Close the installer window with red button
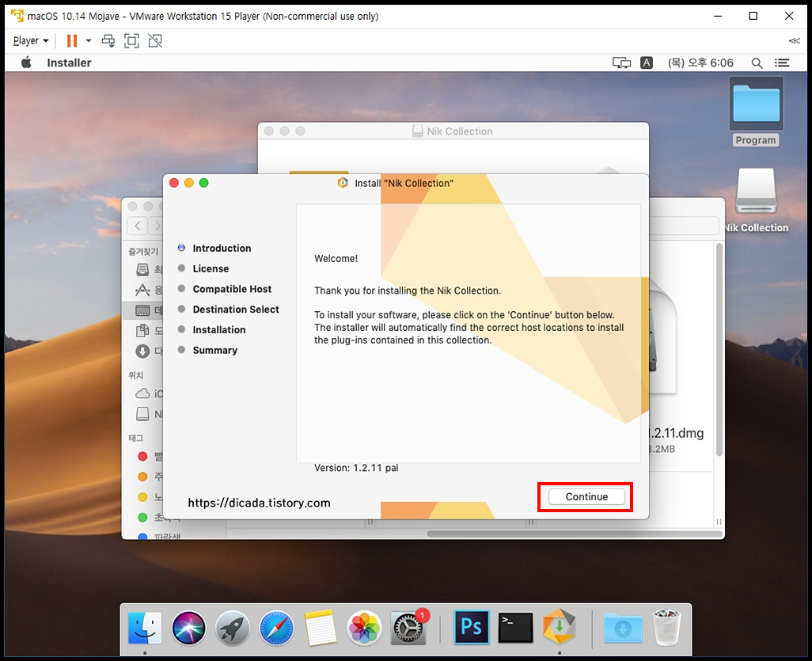Viewport: 812px width, 661px height. tap(174, 183)
